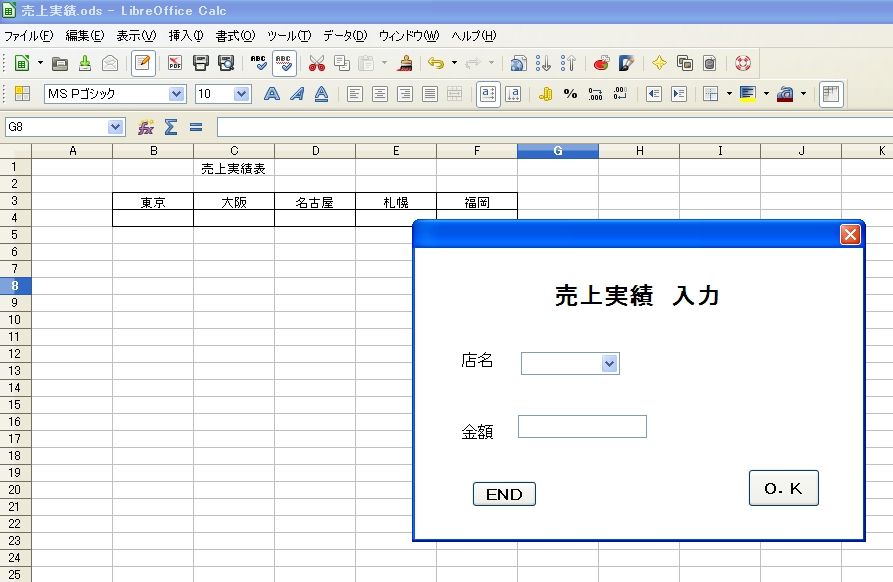
Task: Click the 金額 input field
Action: click(582, 427)
